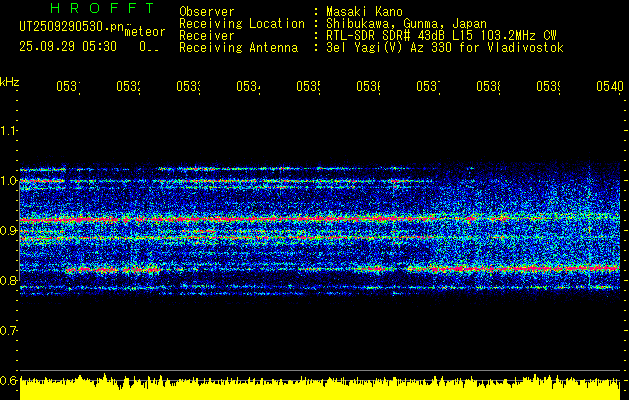Click the 0537 time marker
The image size is (629, 400).
tap(428, 86)
